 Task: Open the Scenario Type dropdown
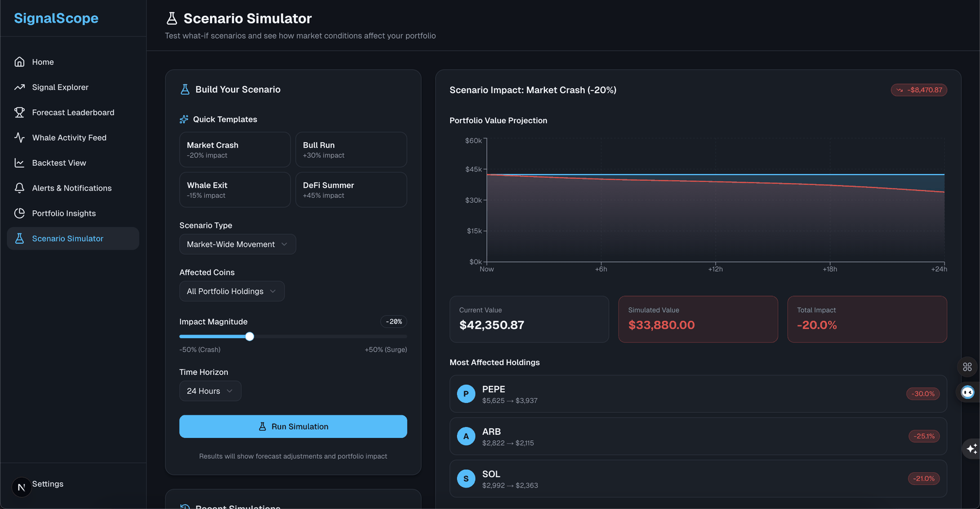point(238,244)
